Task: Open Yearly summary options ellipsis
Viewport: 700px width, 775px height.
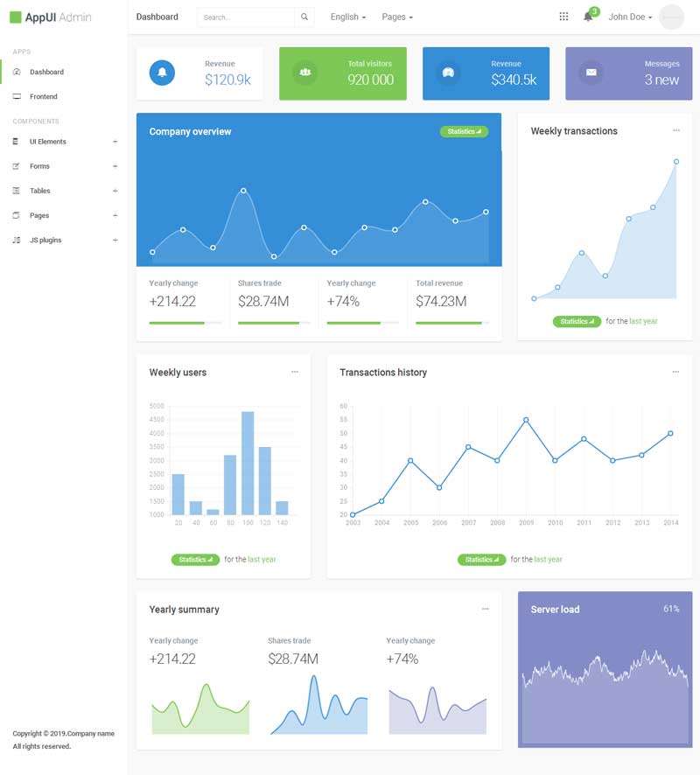Action: click(486, 609)
